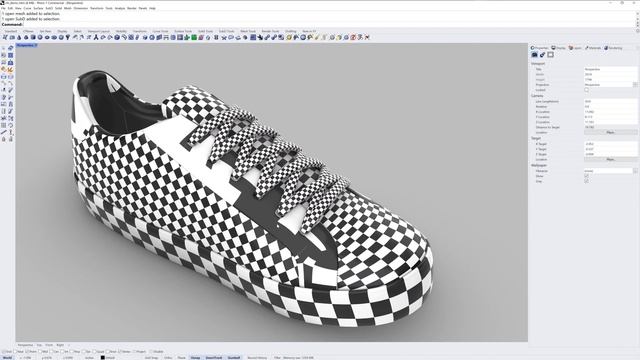Open the camera icon page in Properties panel

[x=534, y=55]
